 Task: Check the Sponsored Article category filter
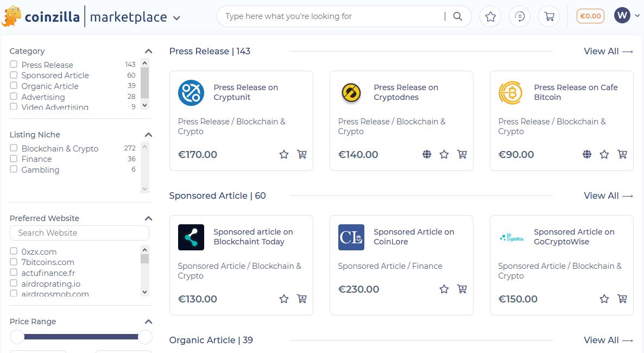pyautogui.click(x=14, y=75)
